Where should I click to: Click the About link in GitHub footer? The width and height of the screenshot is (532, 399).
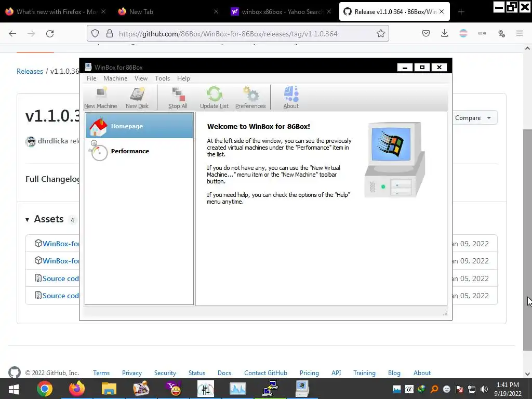tap(422, 373)
